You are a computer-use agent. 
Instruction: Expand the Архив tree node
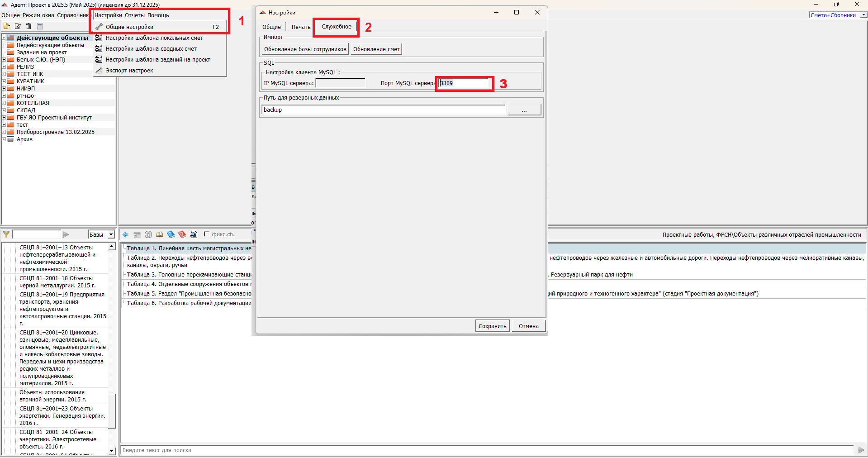[x=4, y=139]
